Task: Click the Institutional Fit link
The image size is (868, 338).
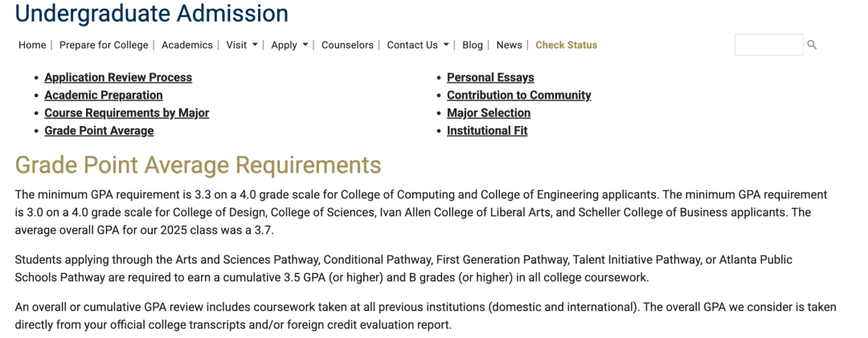Action: tap(487, 131)
